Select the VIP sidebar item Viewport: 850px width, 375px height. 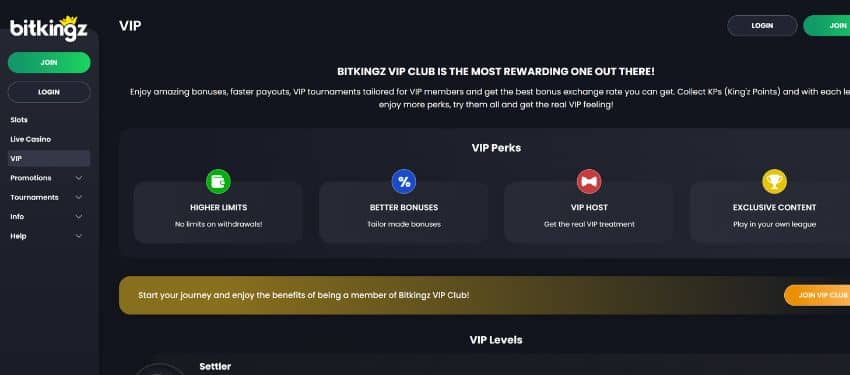[49, 159]
